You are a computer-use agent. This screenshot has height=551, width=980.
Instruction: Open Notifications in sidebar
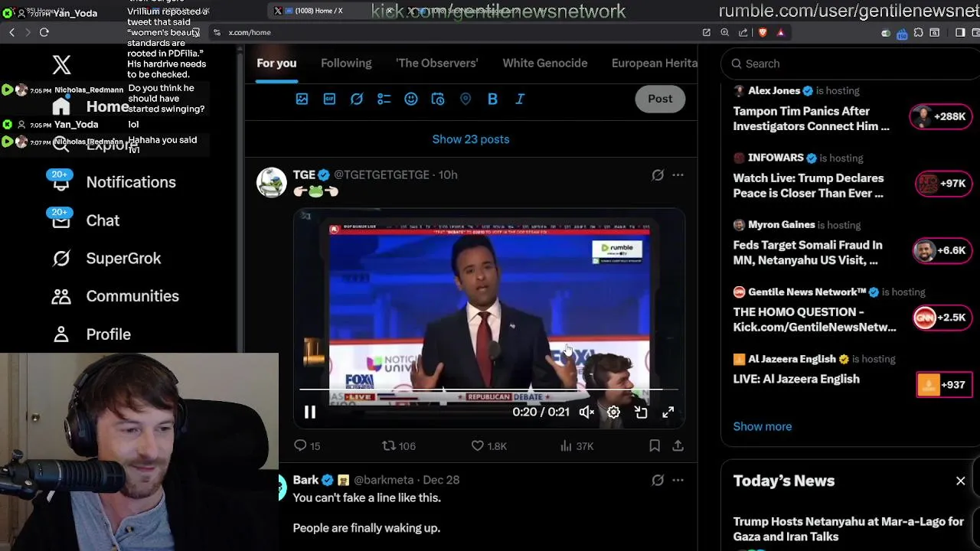pyautogui.click(x=113, y=182)
